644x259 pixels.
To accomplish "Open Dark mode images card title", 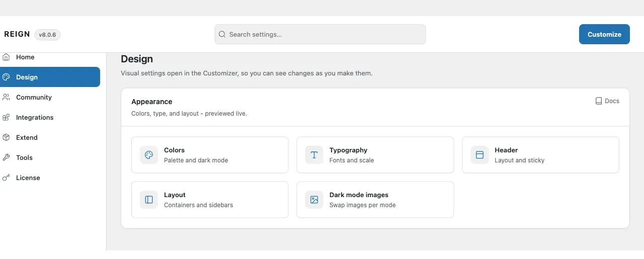I will pyautogui.click(x=359, y=195).
